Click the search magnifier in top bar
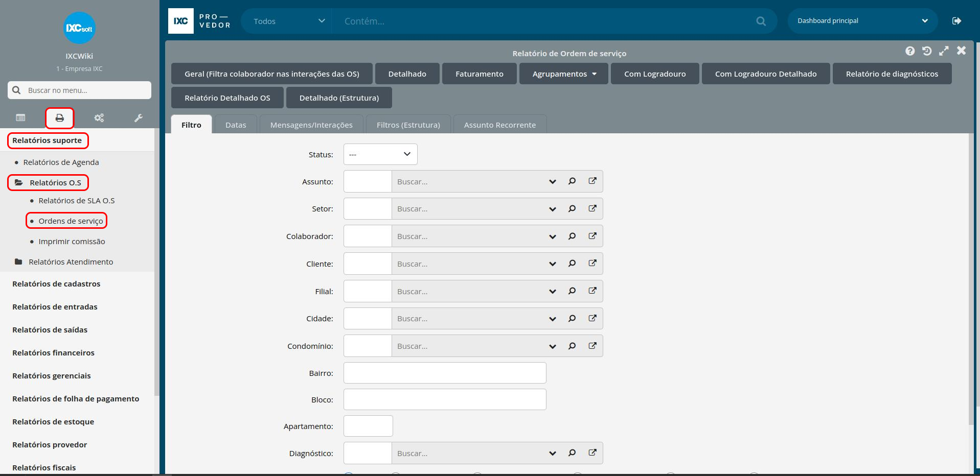Image resolution: width=980 pixels, height=476 pixels. [x=761, y=21]
